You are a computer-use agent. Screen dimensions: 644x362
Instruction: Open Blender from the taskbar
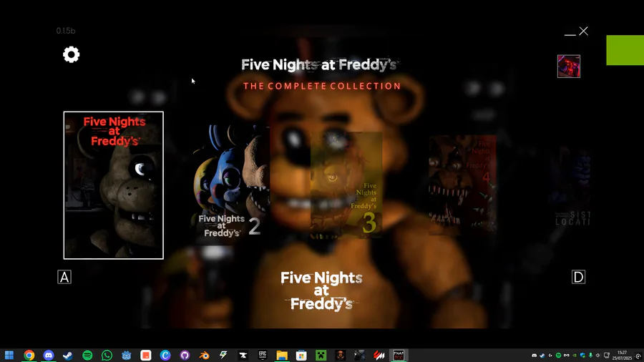tap(204, 355)
